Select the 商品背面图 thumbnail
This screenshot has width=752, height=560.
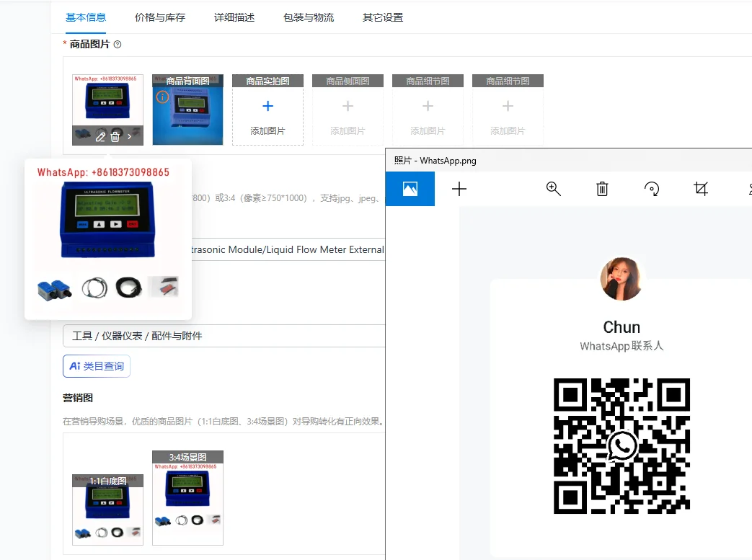pyautogui.click(x=187, y=110)
